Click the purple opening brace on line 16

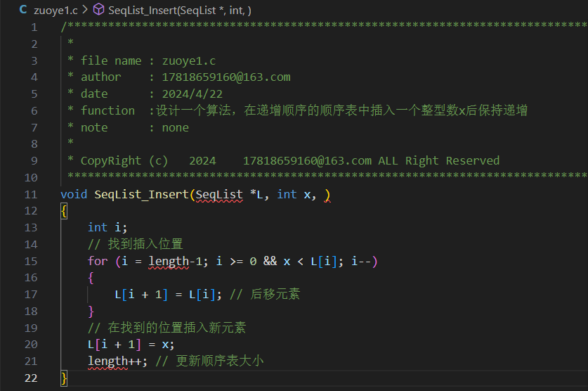pos(91,278)
